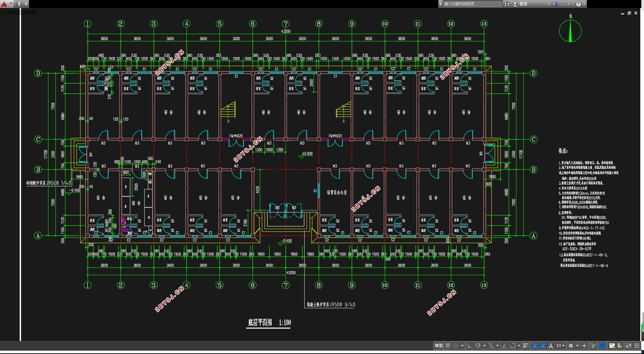The image size is (644, 354).
Task: Select the 宿管员办公室 room label
Action: coord(337,193)
